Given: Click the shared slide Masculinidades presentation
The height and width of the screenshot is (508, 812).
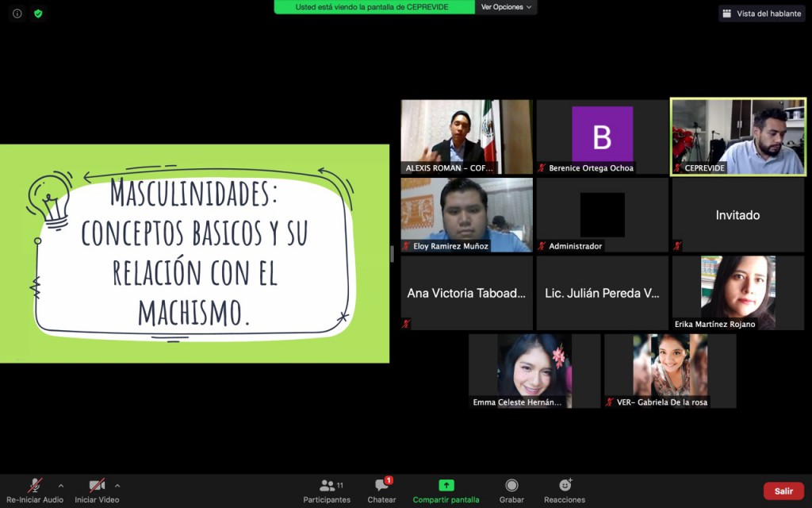Looking at the screenshot, I should tap(194, 253).
